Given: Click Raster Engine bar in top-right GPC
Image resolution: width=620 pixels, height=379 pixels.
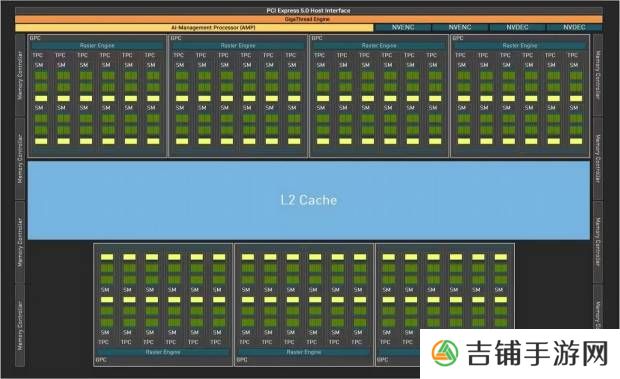Looking at the screenshot, I should [520, 45].
